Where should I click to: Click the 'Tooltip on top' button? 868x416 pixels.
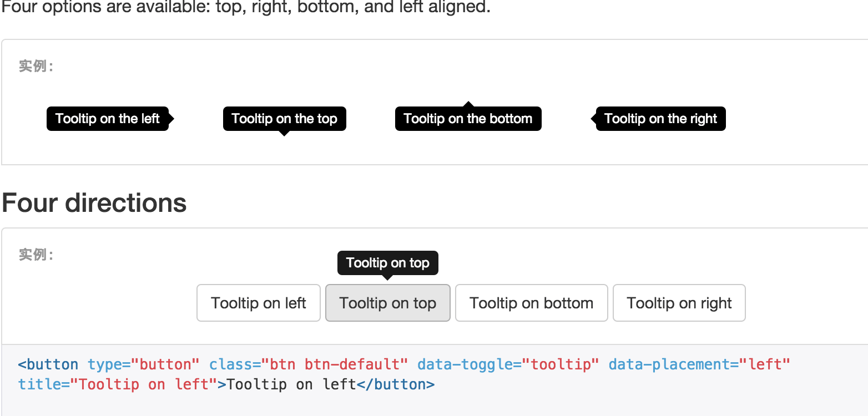click(x=387, y=303)
